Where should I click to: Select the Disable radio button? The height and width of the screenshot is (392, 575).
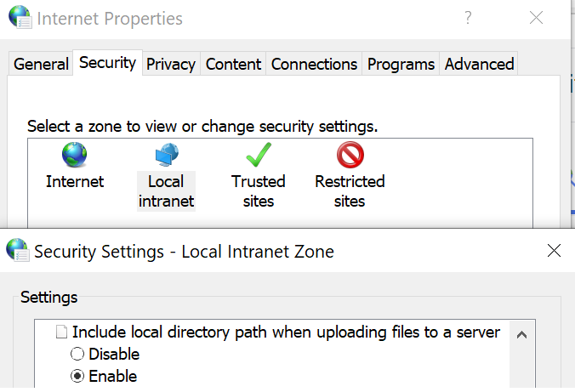[77, 355]
